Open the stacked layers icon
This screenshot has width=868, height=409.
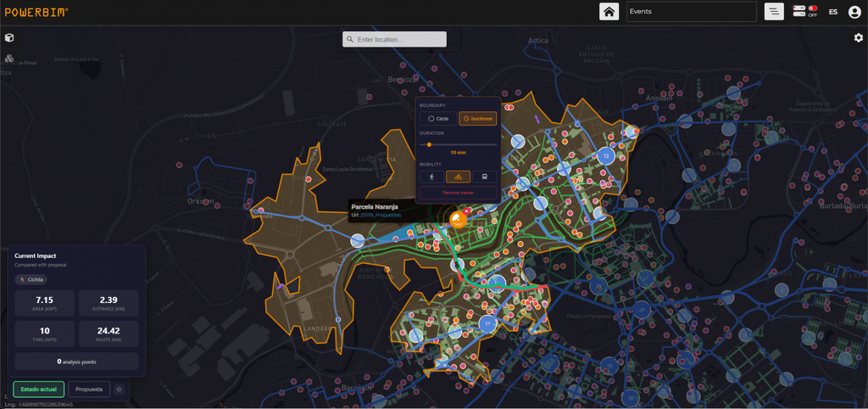9,59
